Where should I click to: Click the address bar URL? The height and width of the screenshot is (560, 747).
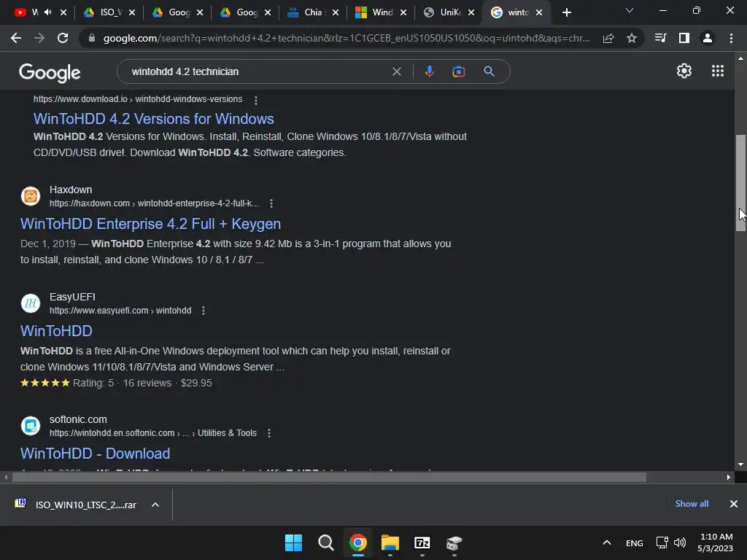pos(347,38)
